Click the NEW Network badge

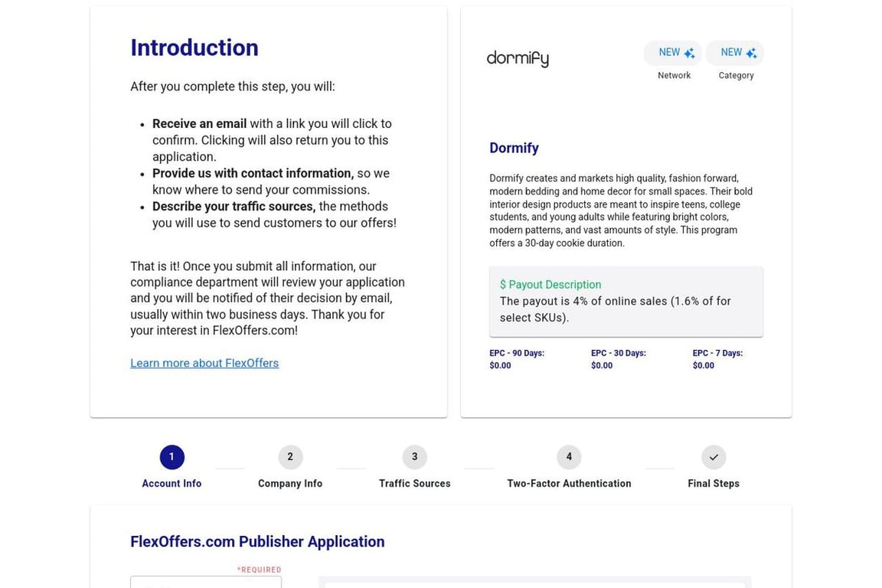pyautogui.click(x=673, y=53)
